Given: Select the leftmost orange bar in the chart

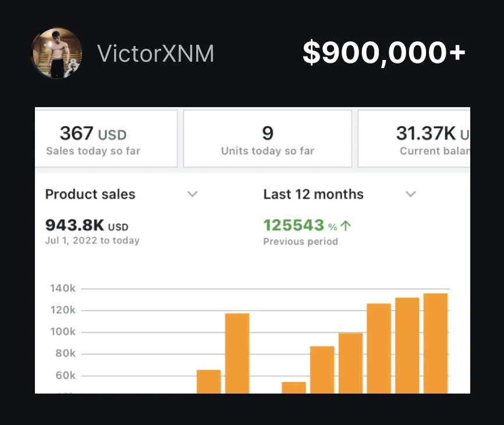Looking at the screenshot, I should (208, 381).
